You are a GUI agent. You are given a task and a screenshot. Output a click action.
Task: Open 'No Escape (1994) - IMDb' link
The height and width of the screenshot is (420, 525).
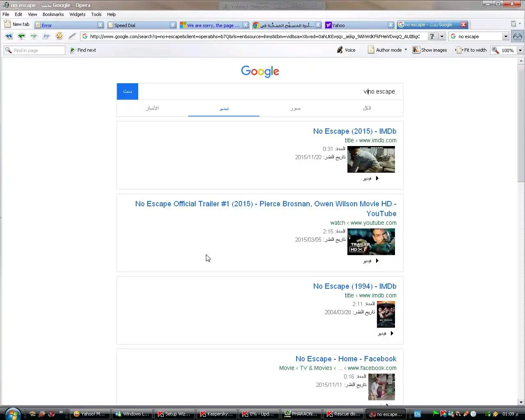point(355,286)
